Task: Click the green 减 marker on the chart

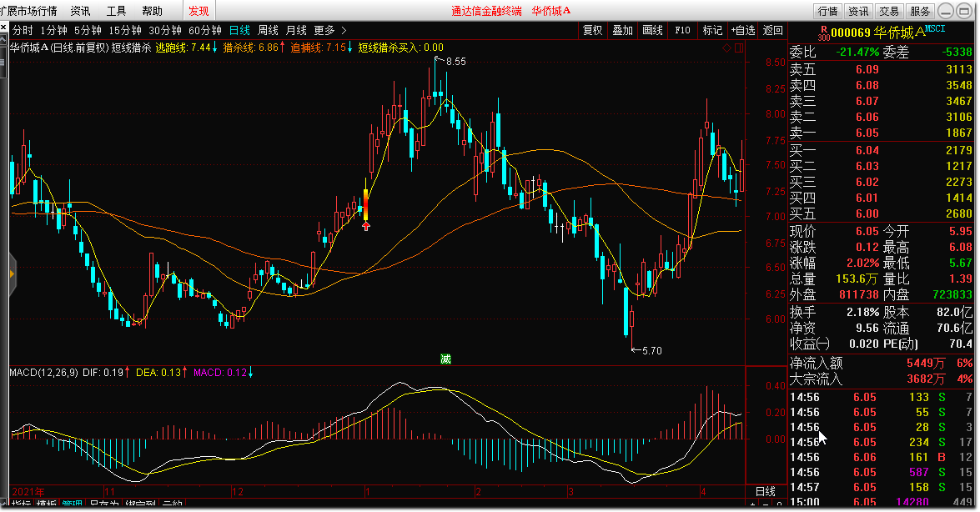Action: [x=445, y=359]
